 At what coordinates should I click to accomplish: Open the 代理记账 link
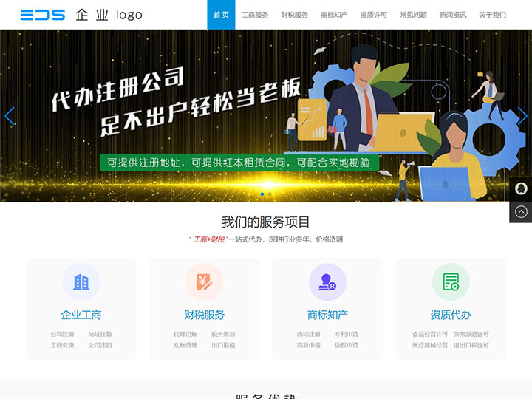185,334
